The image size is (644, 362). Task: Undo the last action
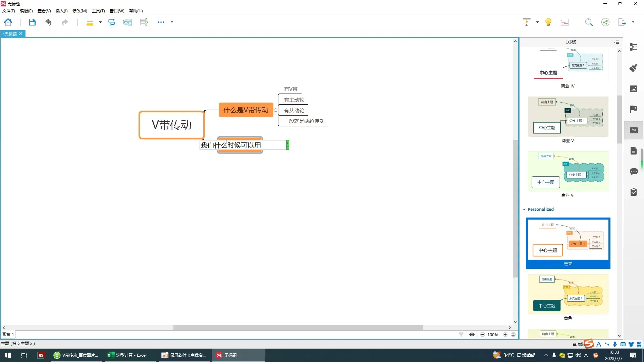coord(48,22)
